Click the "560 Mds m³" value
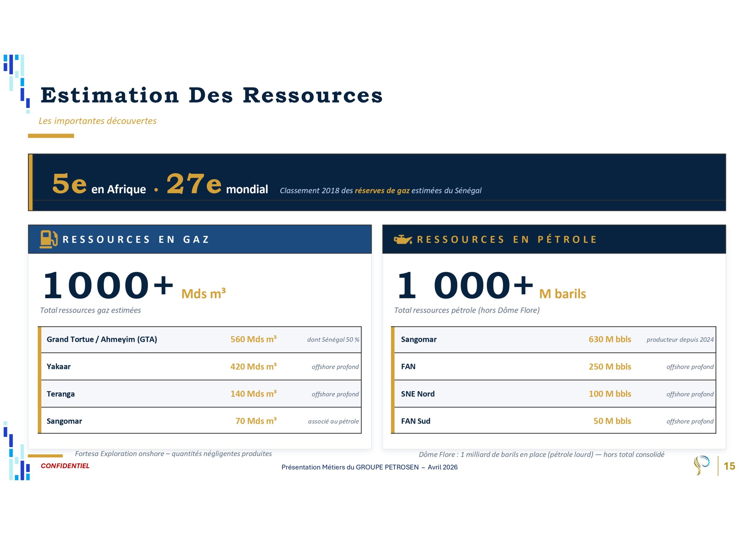 click(254, 339)
